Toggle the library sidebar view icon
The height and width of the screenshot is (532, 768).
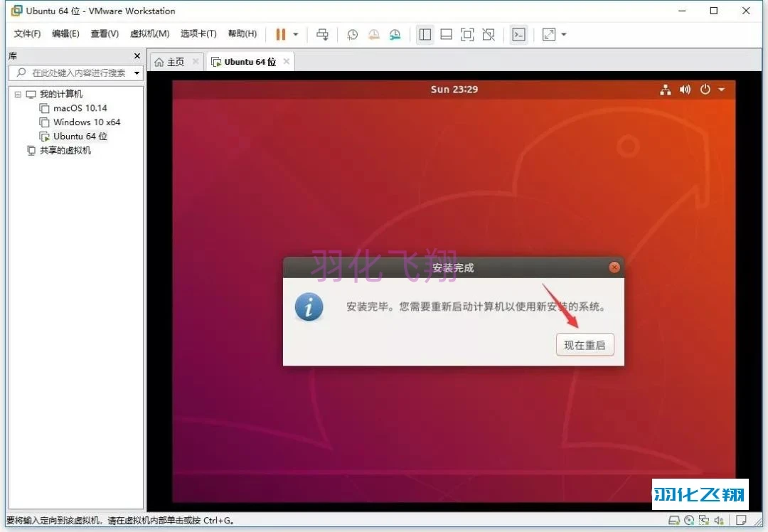pyautogui.click(x=425, y=34)
